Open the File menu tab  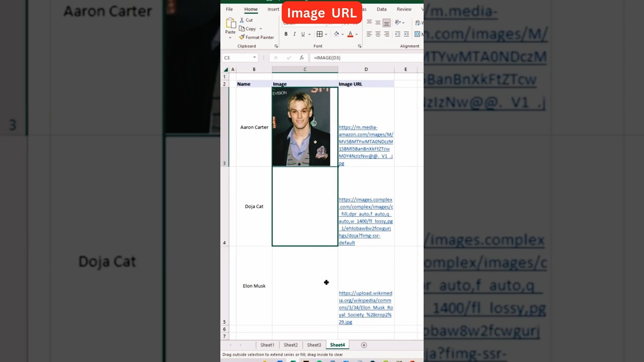(229, 9)
